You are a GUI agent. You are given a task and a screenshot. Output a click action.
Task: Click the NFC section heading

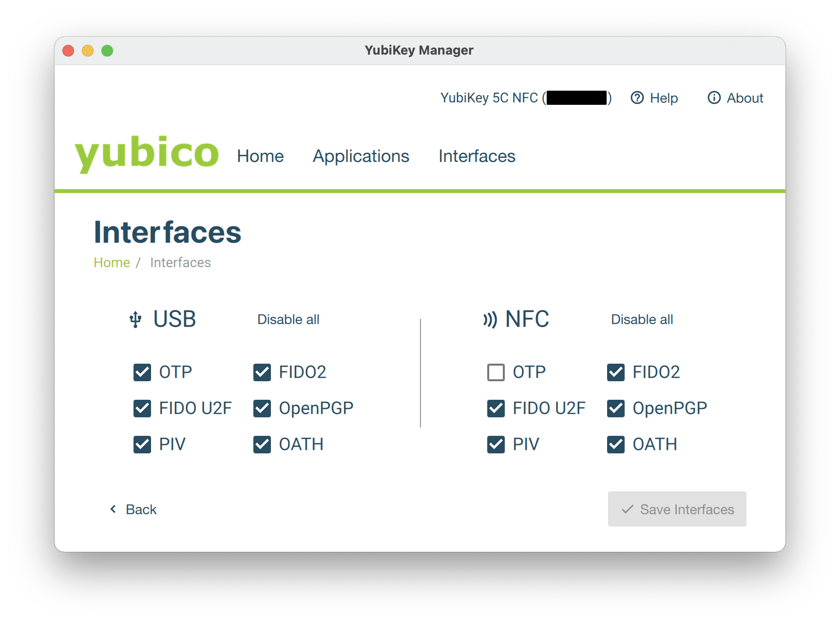point(527,320)
